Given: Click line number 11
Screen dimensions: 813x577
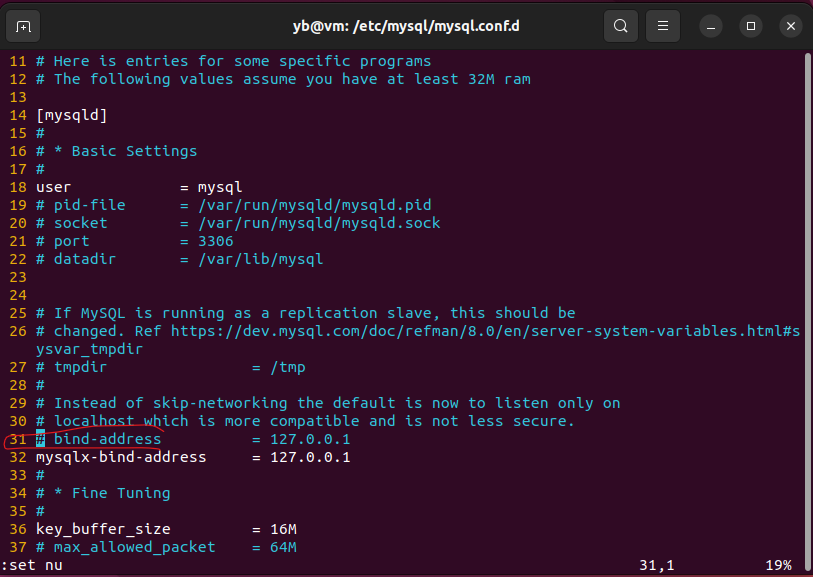Looking at the screenshot, I should click(18, 61).
